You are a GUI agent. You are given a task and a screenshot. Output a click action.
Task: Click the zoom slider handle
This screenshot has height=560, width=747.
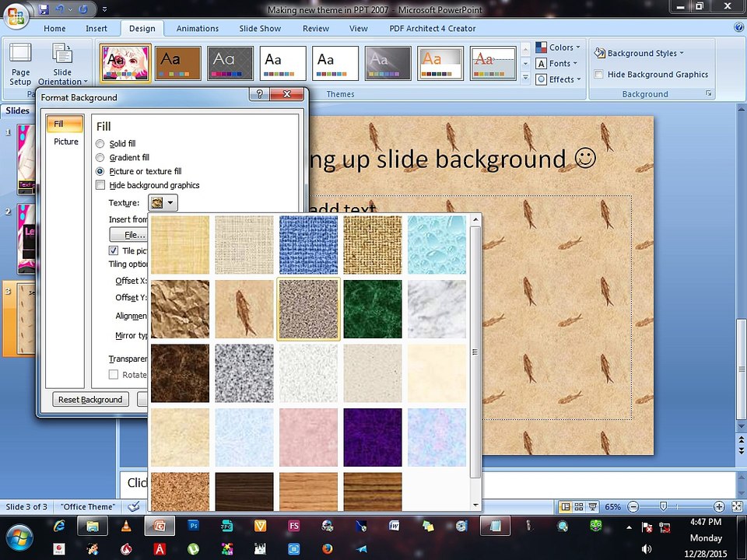[663, 506]
